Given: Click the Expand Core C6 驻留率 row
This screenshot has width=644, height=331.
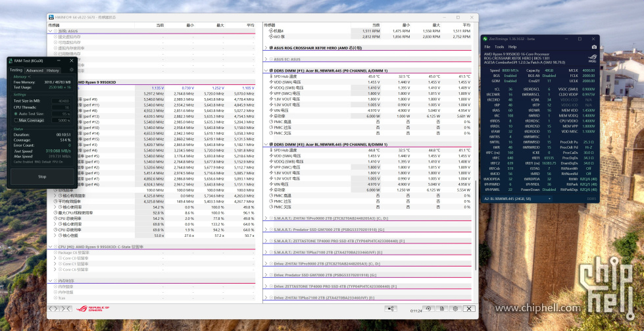Looking at the screenshot, I should [x=56, y=270].
